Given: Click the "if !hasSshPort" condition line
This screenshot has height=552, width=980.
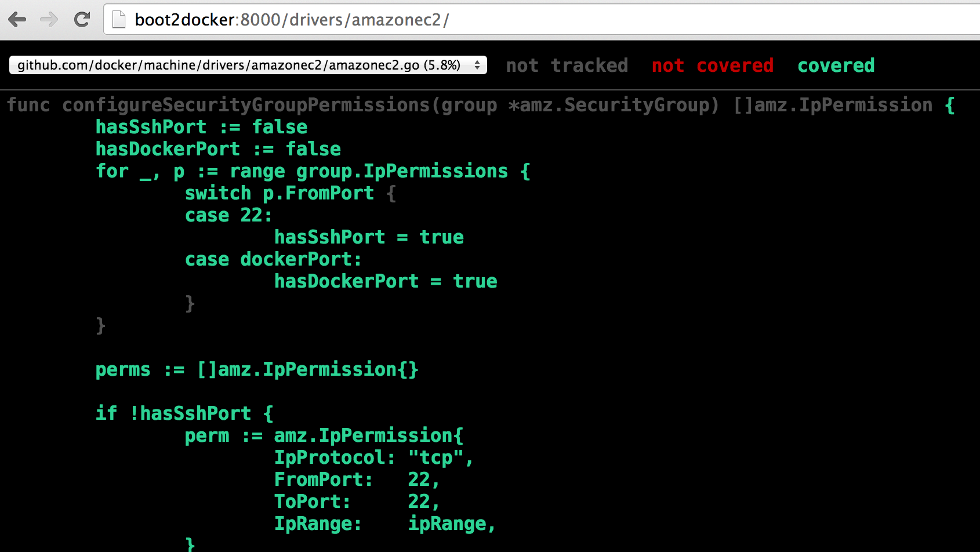Looking at the screenshot, I should 184,413.
